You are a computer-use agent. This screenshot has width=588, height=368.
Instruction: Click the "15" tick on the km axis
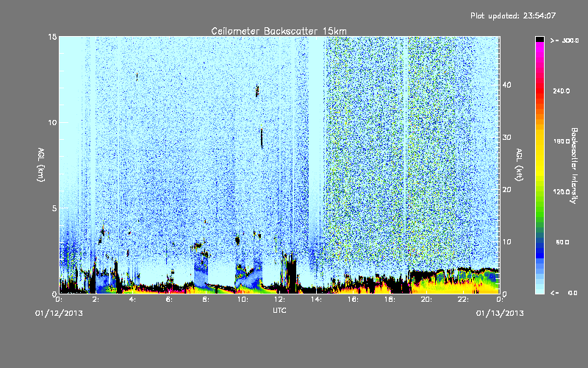pos(52,37)
